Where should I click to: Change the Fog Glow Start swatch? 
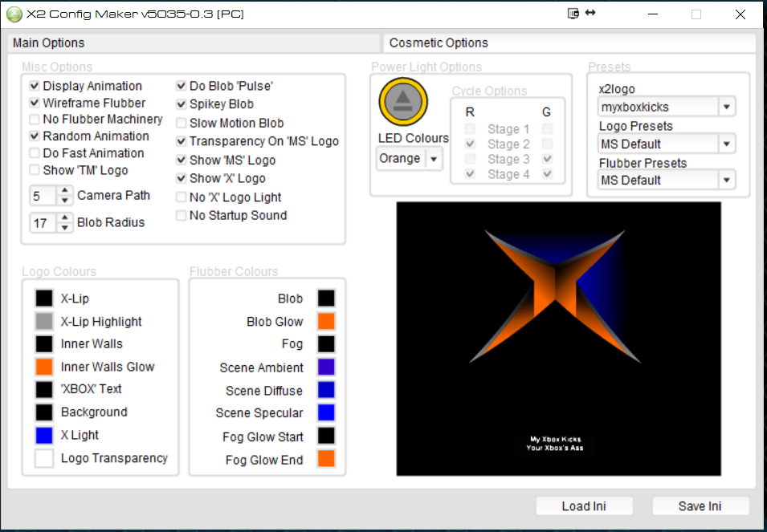tap(326, 436)
